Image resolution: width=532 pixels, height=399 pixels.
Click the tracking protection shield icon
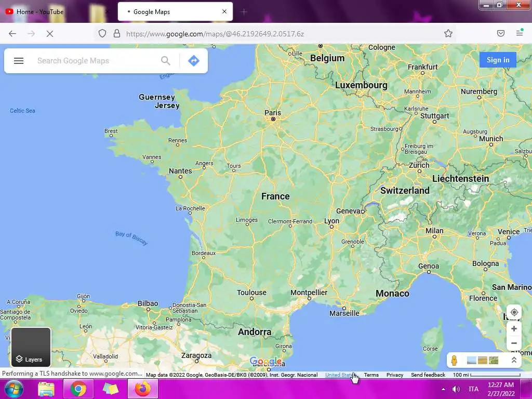pos(102,33)
